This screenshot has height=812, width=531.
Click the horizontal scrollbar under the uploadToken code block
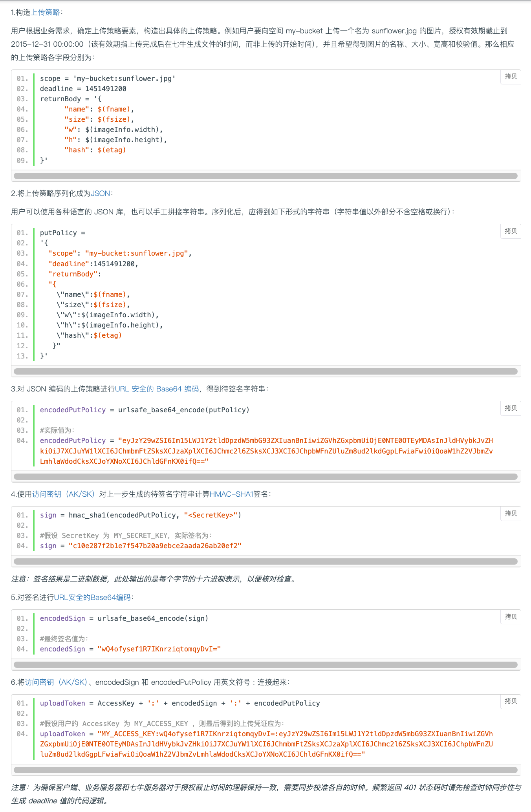(x=265, y=770)
